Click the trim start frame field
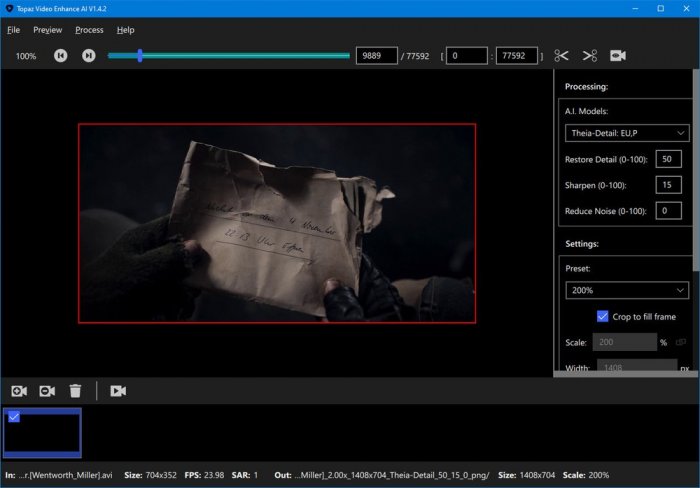This screenshot has width=700, height=488. (467, 56)
